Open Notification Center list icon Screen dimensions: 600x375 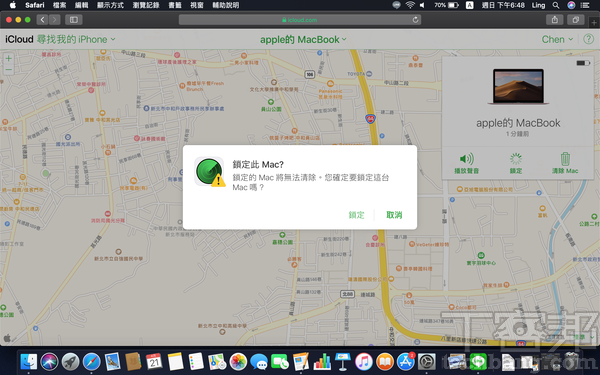(x=585, y=5)
